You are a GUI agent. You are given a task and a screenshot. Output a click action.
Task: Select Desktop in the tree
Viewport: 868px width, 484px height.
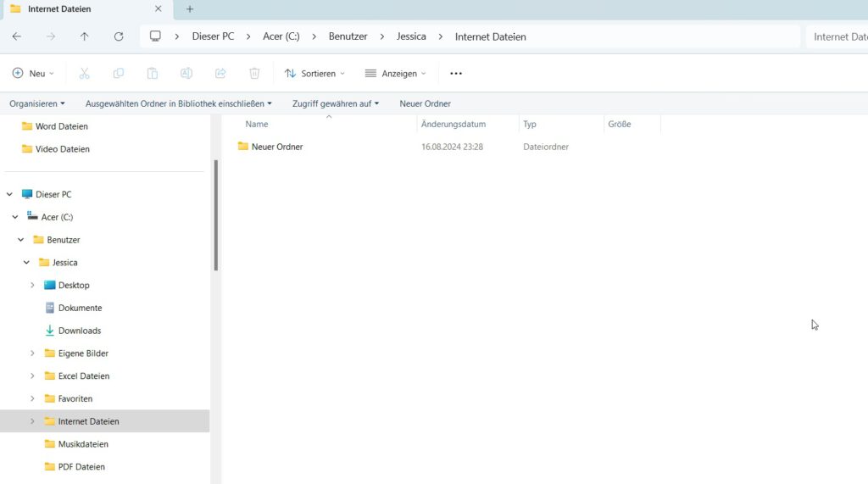74,285
